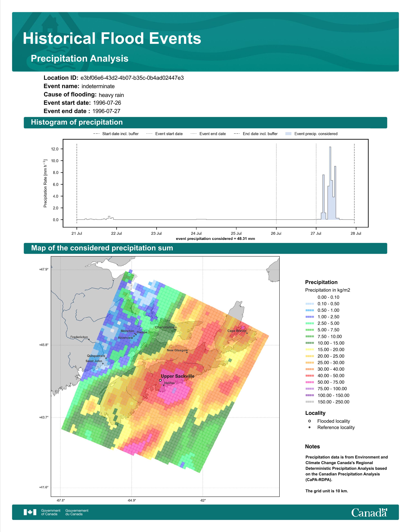This screenshot has height=532, width=411.
Task: Click the Historical Flood Events title
Action: coord(112,39)
